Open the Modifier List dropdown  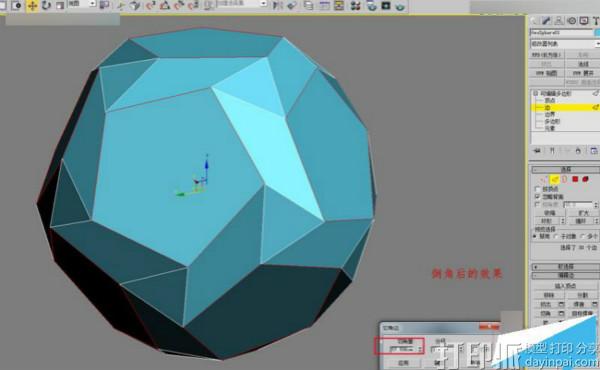(x=565, y=44)
